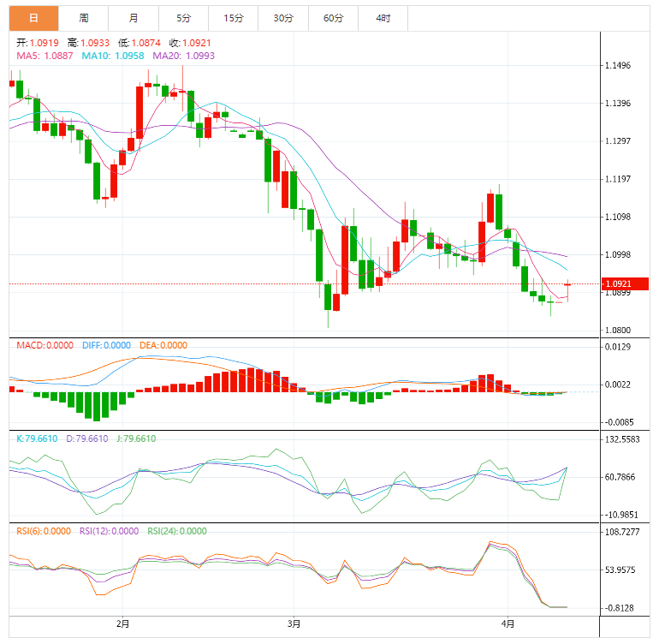Click the 低: 1.0874 low price value
This screenshot has height=644, width=659.
click(x=140, y=43)
